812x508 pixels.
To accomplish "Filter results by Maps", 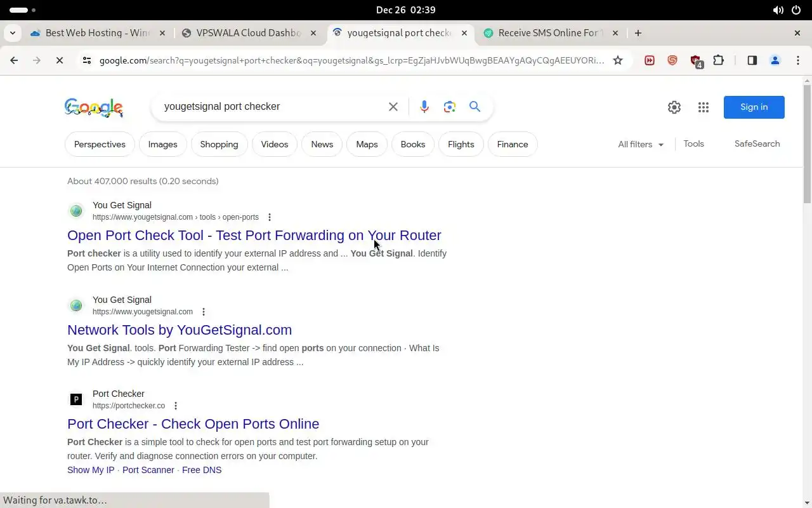I will (x=367, y=144).
